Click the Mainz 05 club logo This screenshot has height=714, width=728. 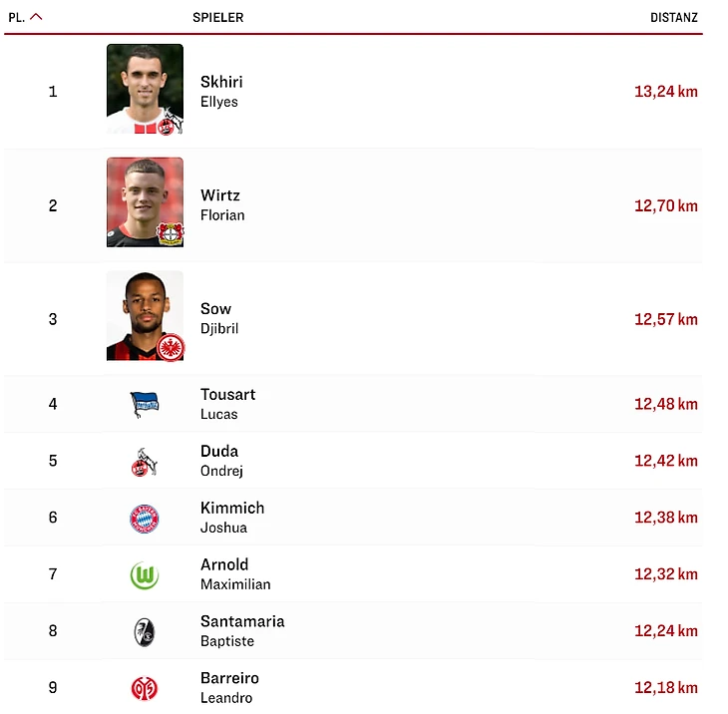click(x=145, y=688)
